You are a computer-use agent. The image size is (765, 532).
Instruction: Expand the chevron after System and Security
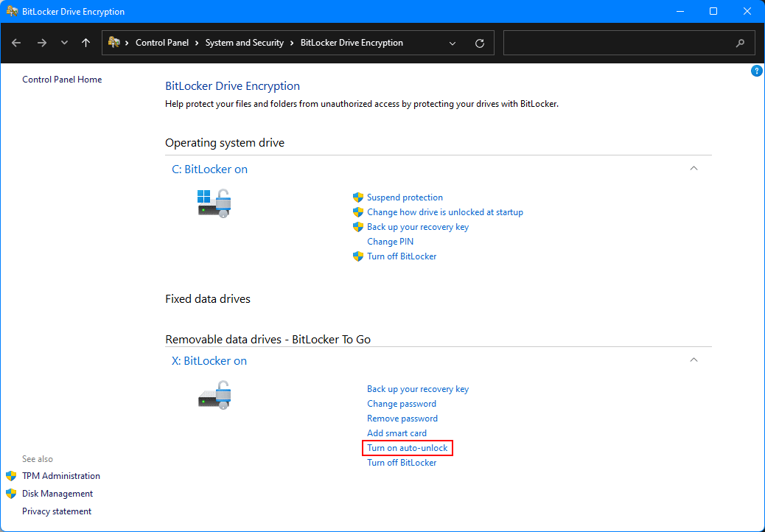(293, 43)
